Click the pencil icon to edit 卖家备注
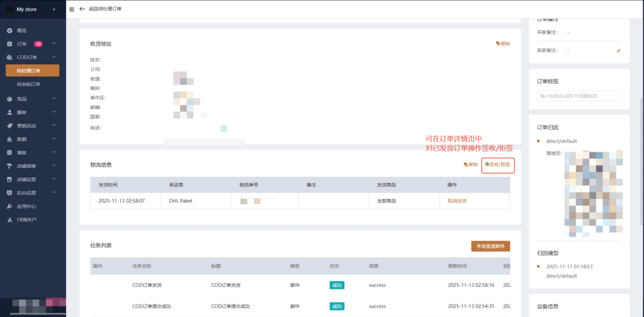This screenshot has height=317, width=644. [619, 50]
